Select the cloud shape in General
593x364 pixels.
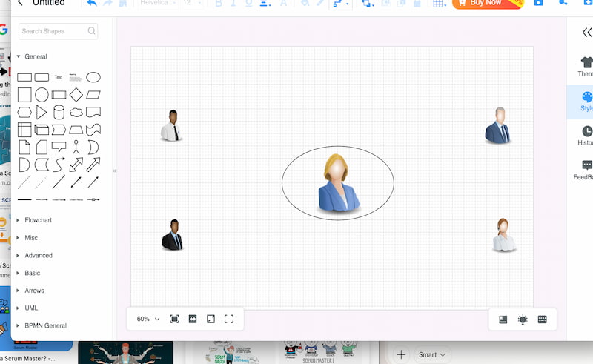tap(76, 112)
